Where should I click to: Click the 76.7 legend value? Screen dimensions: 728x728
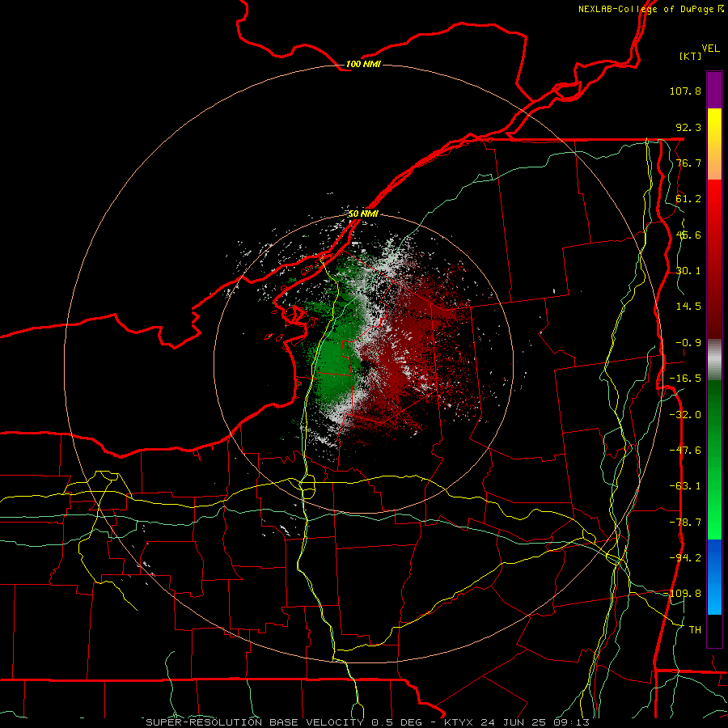click(x=688, y=163)
